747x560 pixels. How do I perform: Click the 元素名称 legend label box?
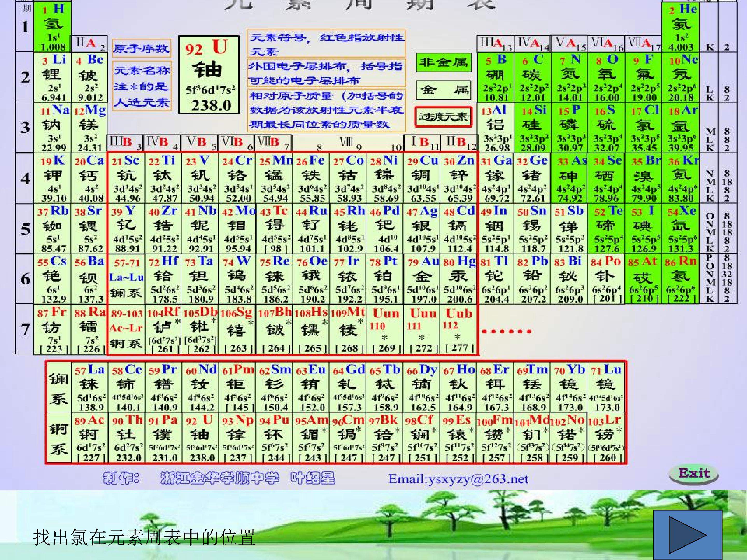[x=142, y=86]
